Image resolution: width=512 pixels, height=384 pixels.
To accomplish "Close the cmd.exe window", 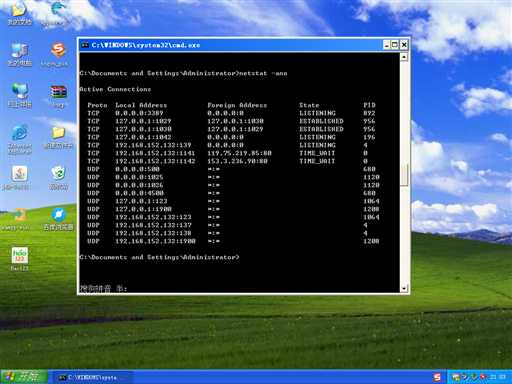I will pos(404,45).
